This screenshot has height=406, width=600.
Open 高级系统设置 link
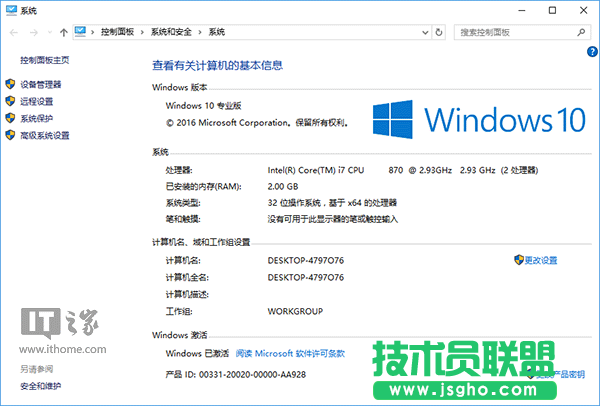(45, 135)
